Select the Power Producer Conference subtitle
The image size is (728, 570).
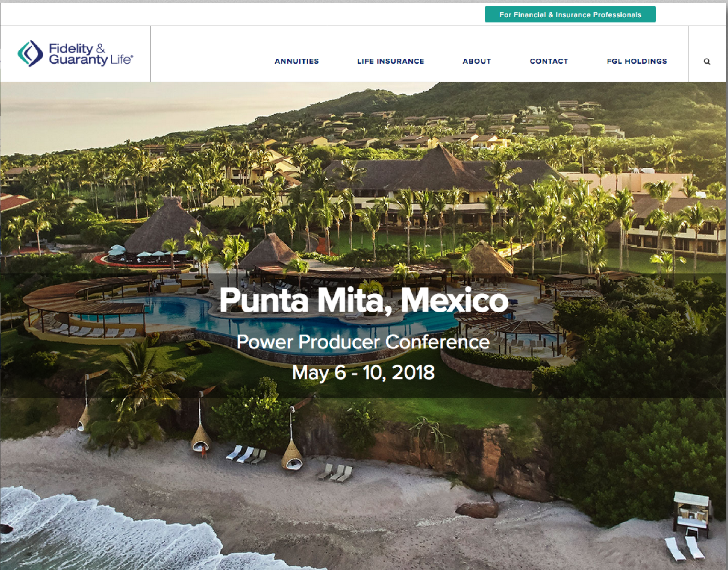(363, 342)
